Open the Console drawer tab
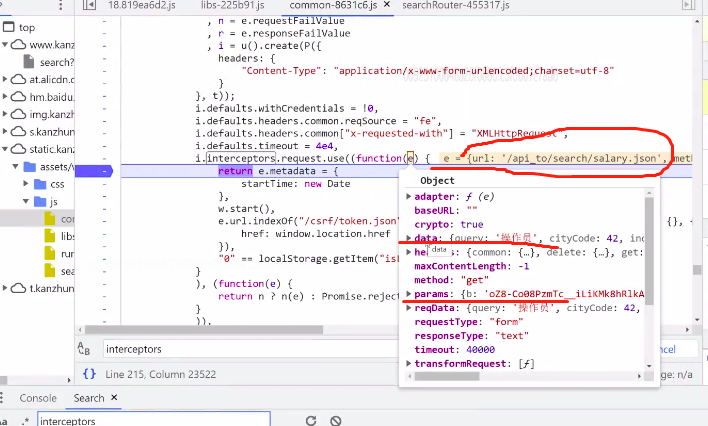 pos(38,398)
